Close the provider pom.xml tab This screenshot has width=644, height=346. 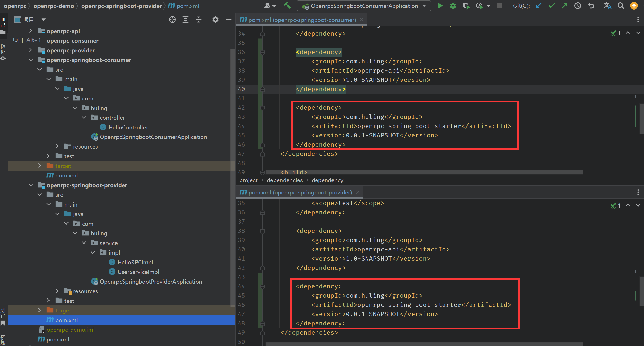358,192
